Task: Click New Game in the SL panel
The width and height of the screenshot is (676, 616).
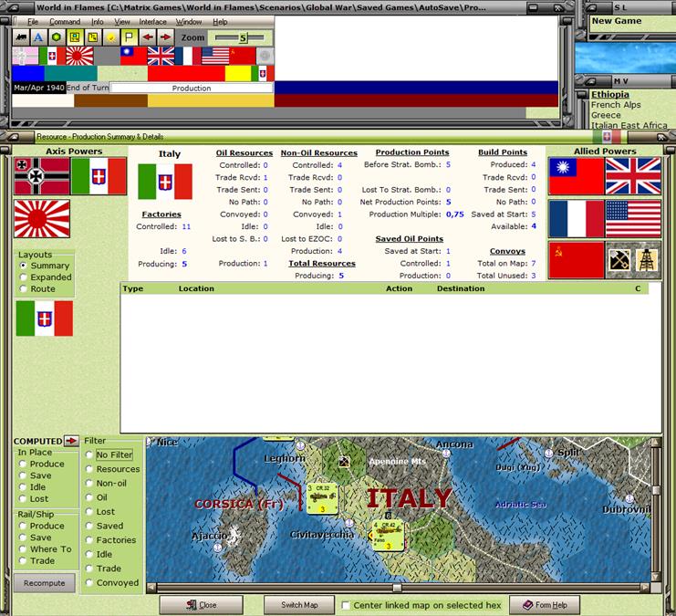Action: coord(617,21)
